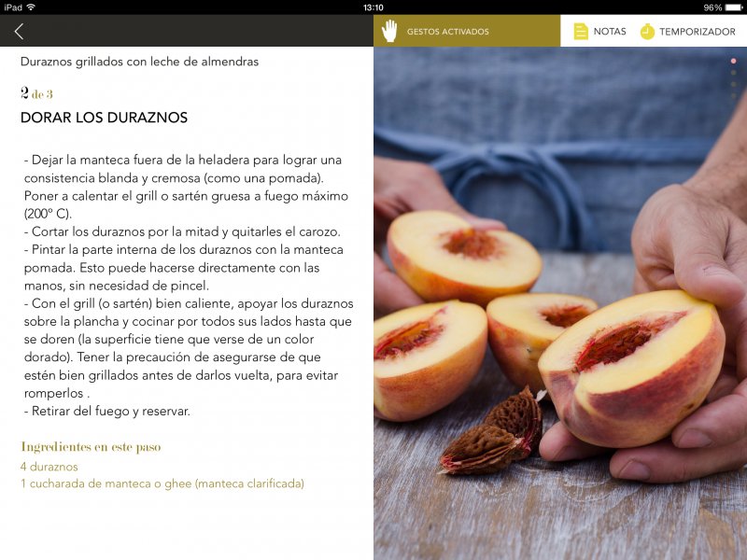
Task: Tap the battery icon in status bar
Action: tap(734, 7)
